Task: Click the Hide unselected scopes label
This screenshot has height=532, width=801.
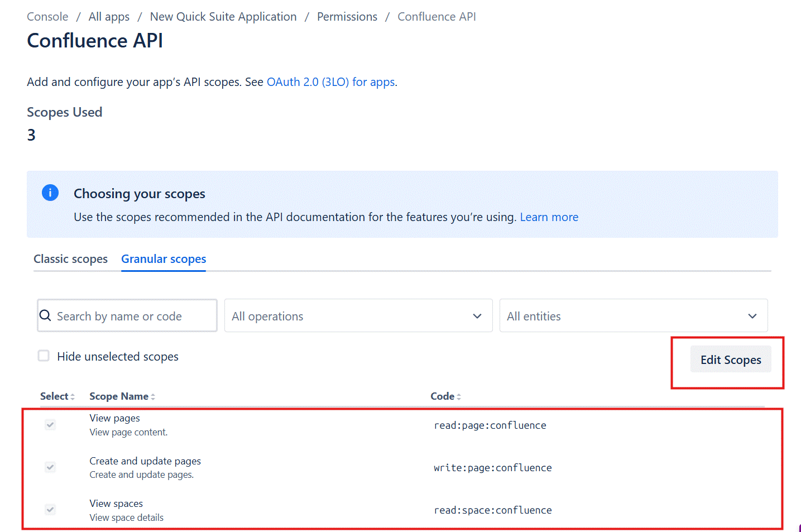Action: click(x=118, y=357)
